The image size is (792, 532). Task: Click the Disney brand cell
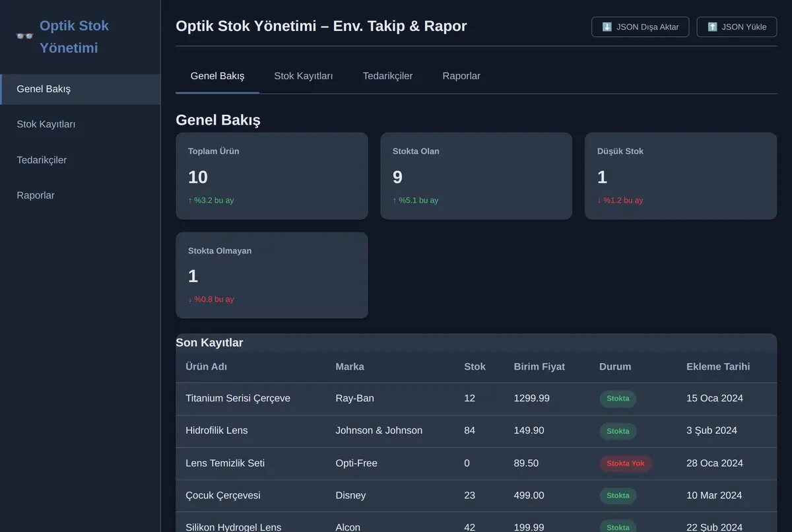click(350, 495)
